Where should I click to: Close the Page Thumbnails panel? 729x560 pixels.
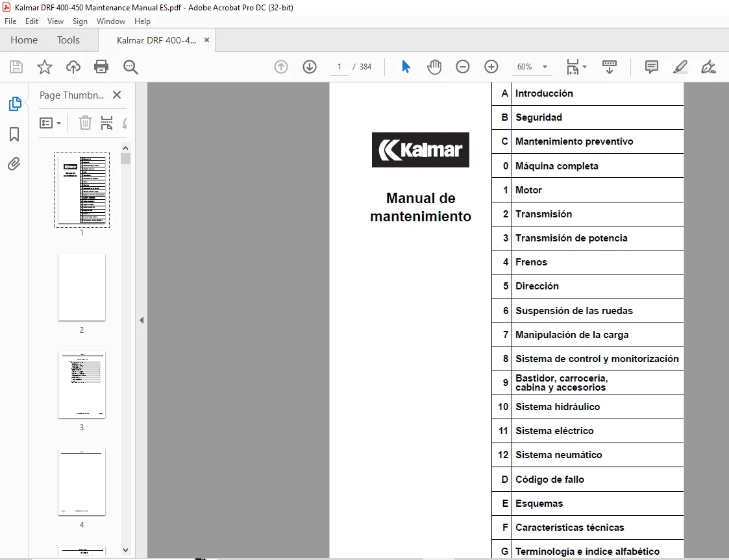tap(117, 95)
